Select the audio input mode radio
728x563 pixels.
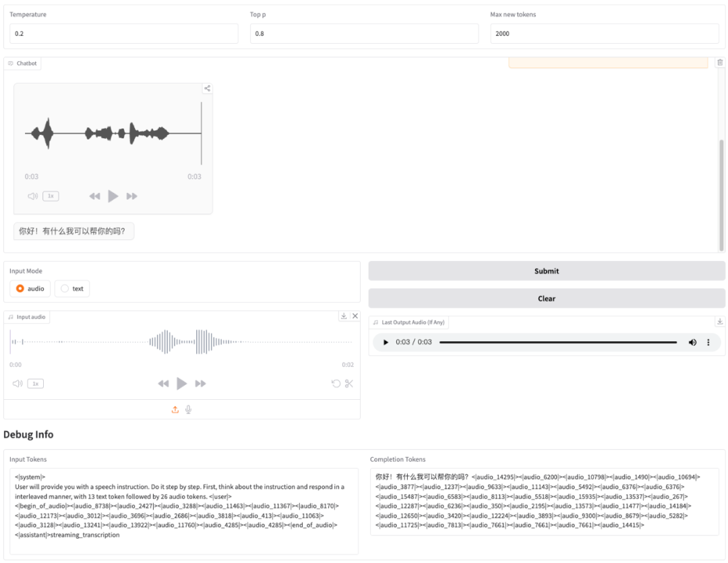30,289
